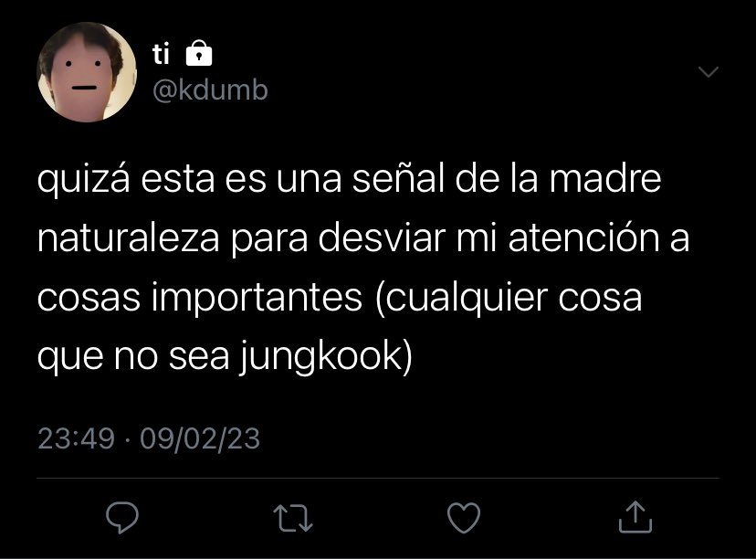Open the profile via display name ti
The height and width of the screenshot is (559, 756).
[x=161, y=54]
